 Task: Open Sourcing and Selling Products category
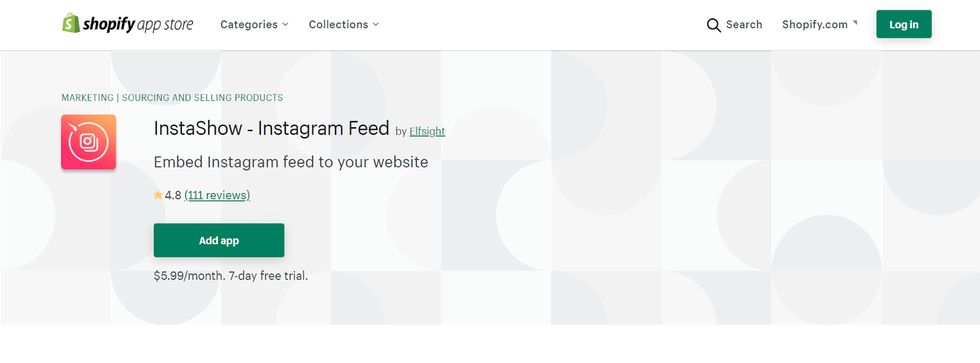point(202,98)
